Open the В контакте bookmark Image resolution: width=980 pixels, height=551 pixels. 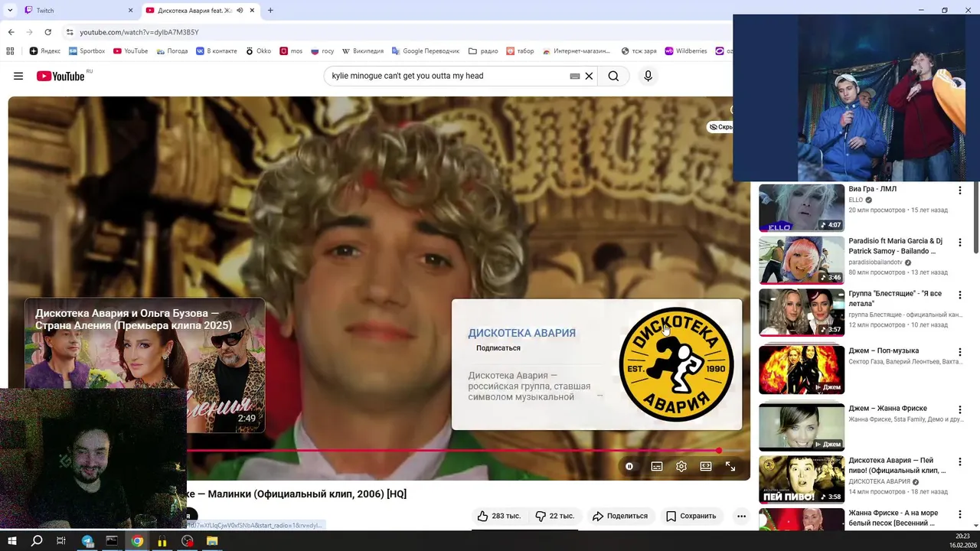217,51
